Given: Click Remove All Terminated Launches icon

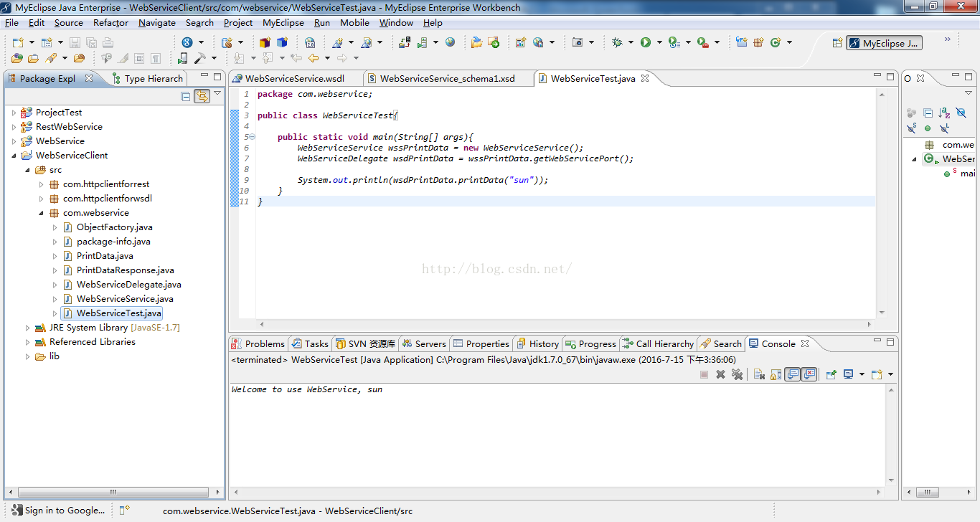Looking at the screenshot, I should pyautogui.click(x=737, y=374).
